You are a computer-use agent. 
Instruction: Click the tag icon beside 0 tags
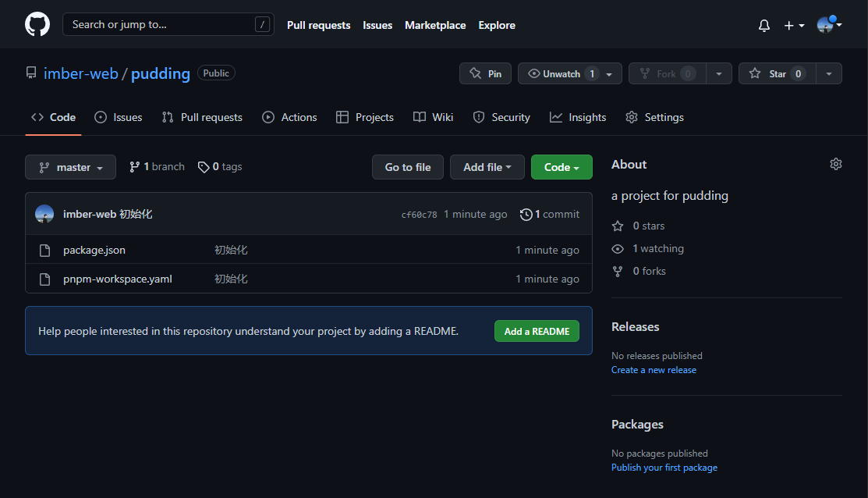[x=204, y=167]
